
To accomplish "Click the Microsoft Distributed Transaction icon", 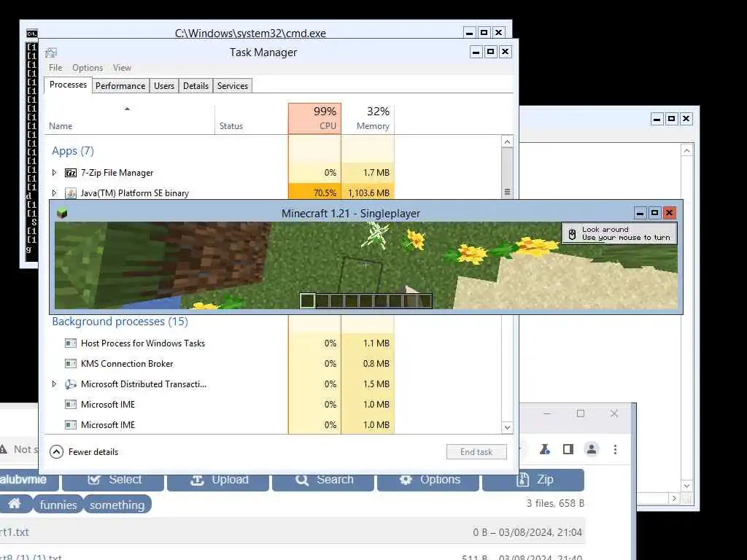I will point(71,384).
